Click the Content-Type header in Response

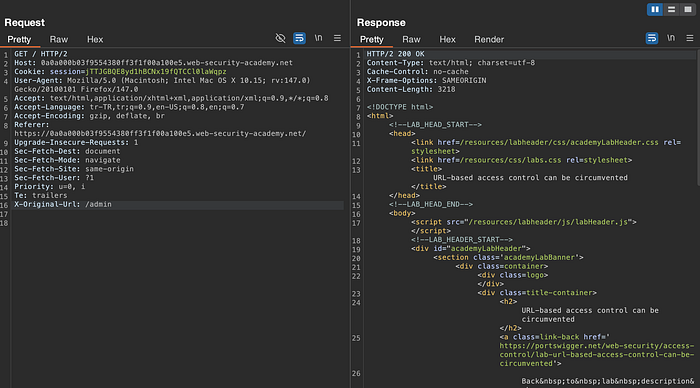(x=450, y=63)
